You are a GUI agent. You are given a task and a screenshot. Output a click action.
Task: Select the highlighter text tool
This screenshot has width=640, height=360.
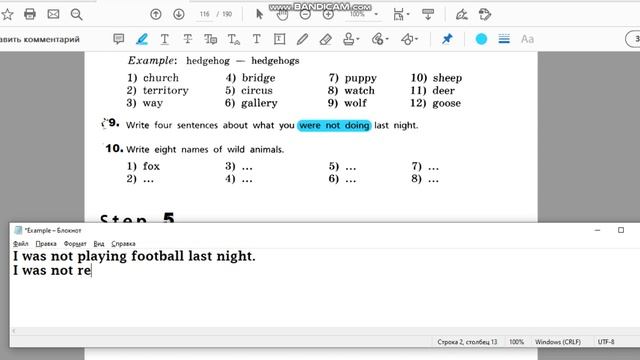[x=142, y=39]
